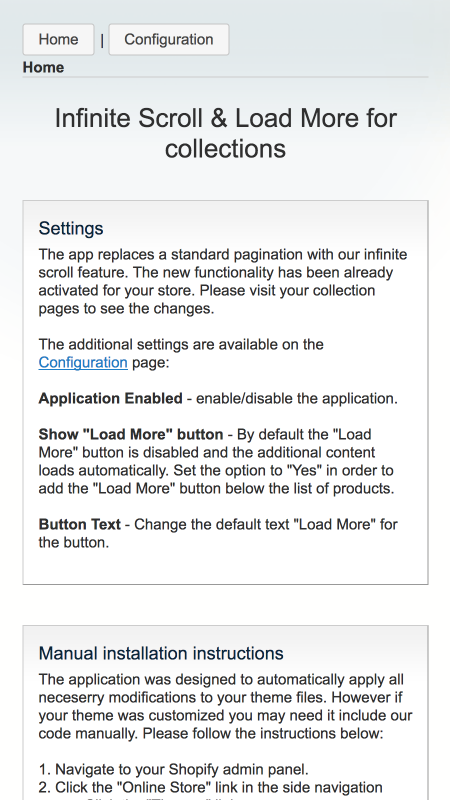450x800 pixels.
Task: Click the bold Show "Load More" button label
Action: pyautogui.click(x=131, y=434)
